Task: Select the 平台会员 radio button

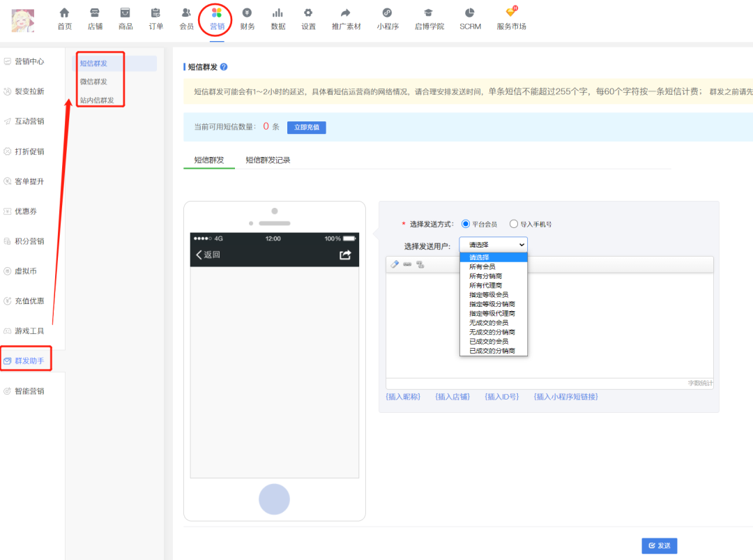Action: point(466,224)
